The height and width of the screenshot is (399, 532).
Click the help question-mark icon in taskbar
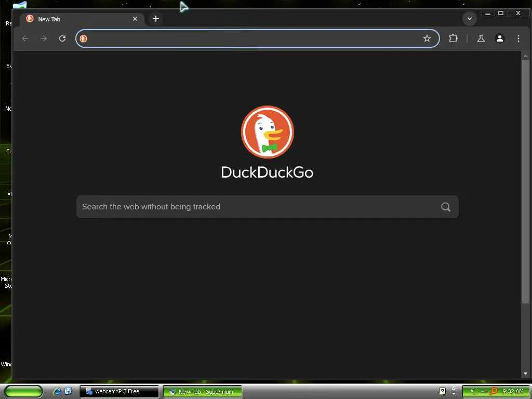(x=442, y=391)
